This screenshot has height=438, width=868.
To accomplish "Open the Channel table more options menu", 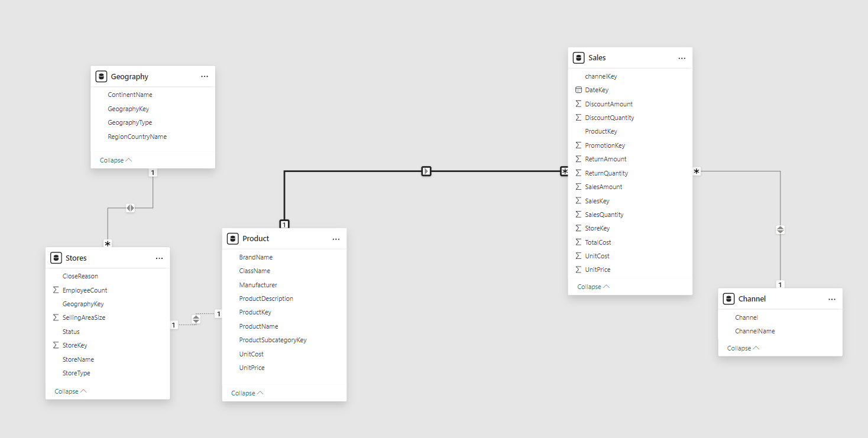I will tap(831, 299).
